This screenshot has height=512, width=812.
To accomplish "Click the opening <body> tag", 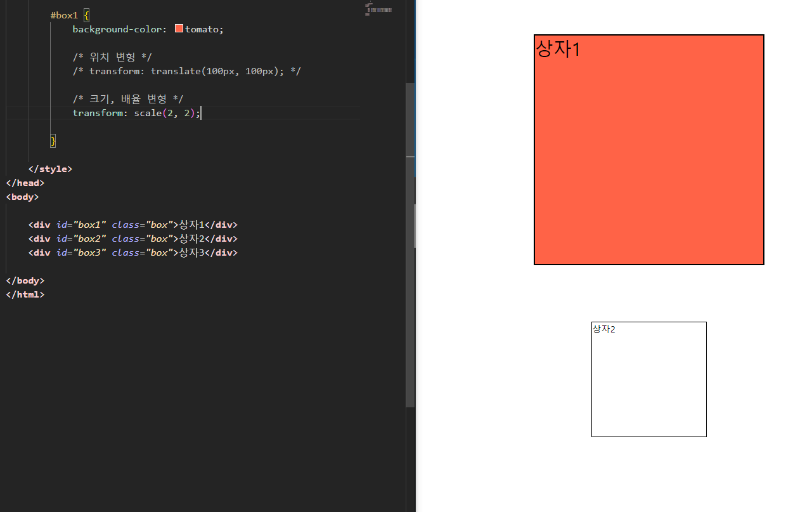I will [x=22, y=197].
